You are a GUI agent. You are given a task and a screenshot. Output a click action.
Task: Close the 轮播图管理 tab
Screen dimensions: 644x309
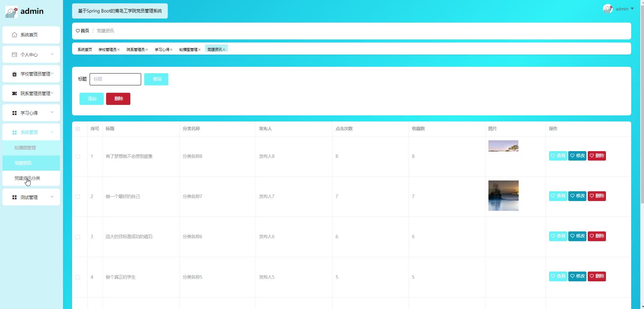(x=199, y=50)
